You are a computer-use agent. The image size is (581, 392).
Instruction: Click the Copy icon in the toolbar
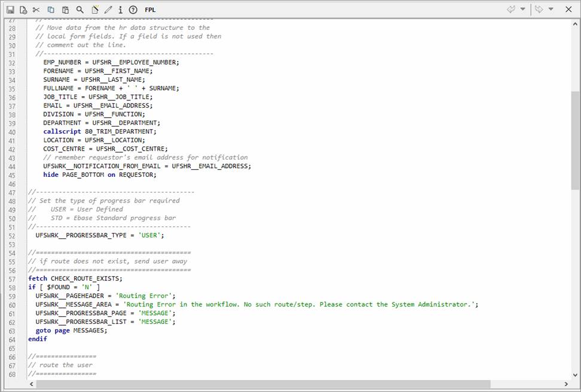(x=51, y=10)
